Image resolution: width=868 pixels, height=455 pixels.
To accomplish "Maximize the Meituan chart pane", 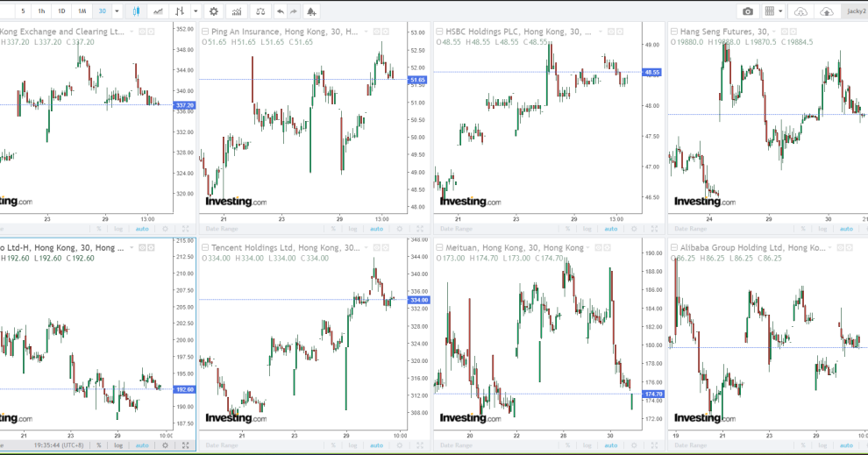I will (654, 445).
